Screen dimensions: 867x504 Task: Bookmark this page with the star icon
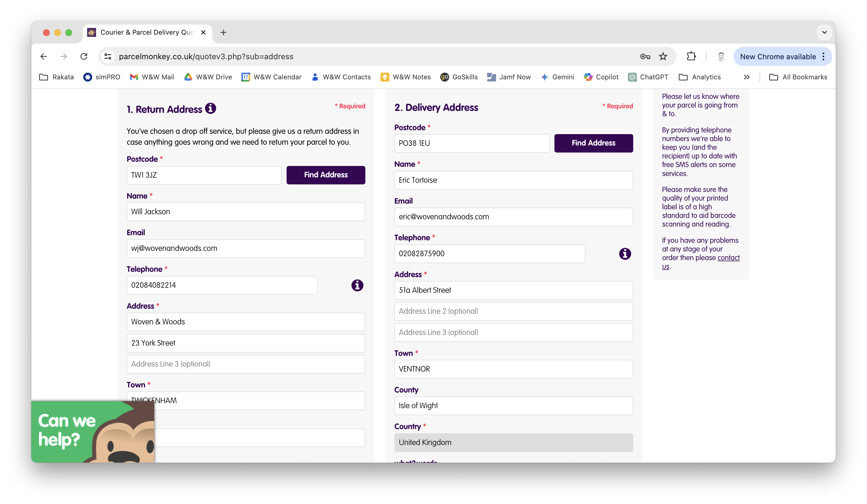pyautogui.click(x=663, y=56)
